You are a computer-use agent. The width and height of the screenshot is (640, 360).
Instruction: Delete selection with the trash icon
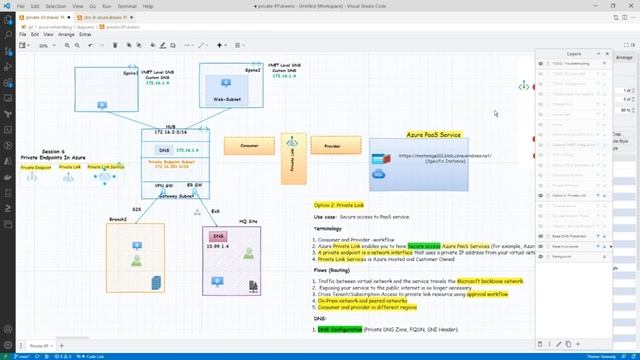(x=115, y=45)
